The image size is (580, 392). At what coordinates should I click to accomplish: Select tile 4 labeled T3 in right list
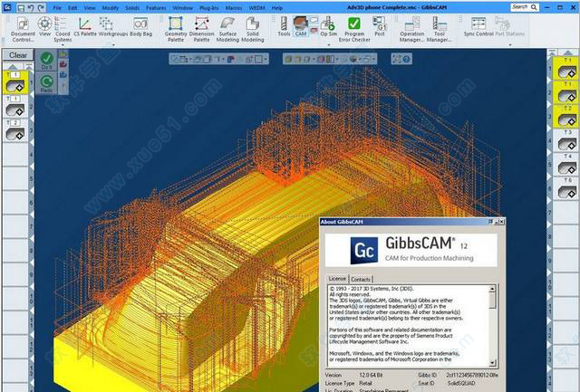click(x=566, y=140)
